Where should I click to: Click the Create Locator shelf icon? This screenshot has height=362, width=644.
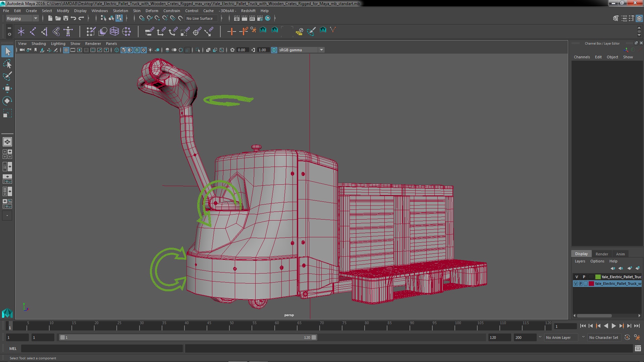pyautogui.click(x=21, y=32)
